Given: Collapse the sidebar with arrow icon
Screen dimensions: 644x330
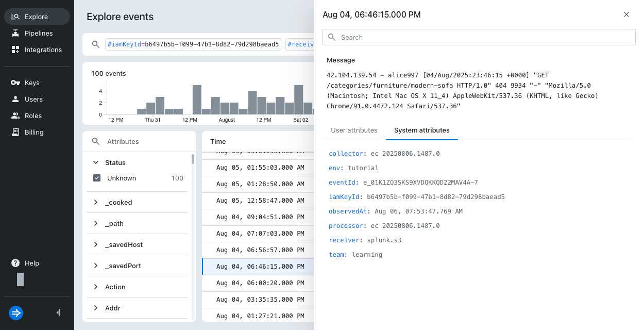Looking at the screenshot, I should tap(58, 312).
